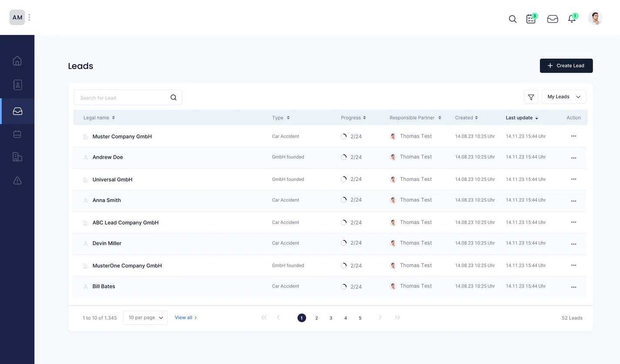Open the three-dot menu beside AM logo
The width and height of the screenshot is (620, 364).
pos(29,17)
